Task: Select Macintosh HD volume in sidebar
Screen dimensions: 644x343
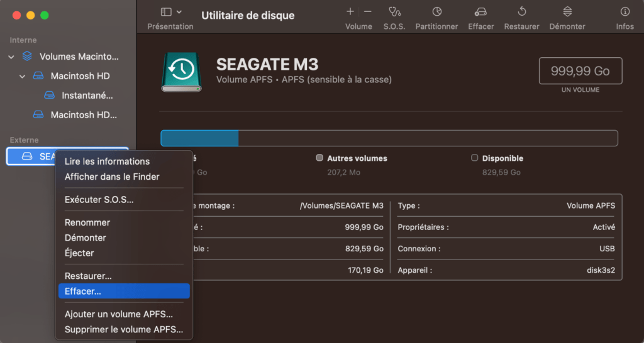Action: (68, 76)
